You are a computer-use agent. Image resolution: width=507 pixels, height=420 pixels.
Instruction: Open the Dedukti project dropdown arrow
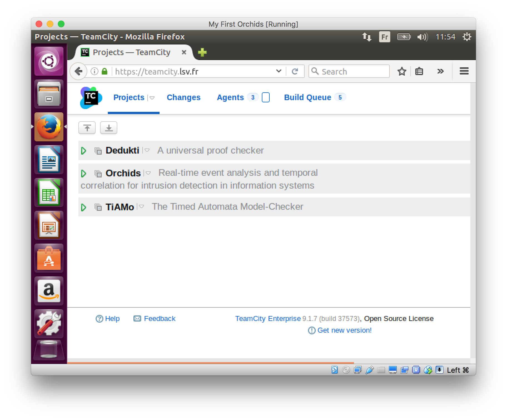pos(147,150)
